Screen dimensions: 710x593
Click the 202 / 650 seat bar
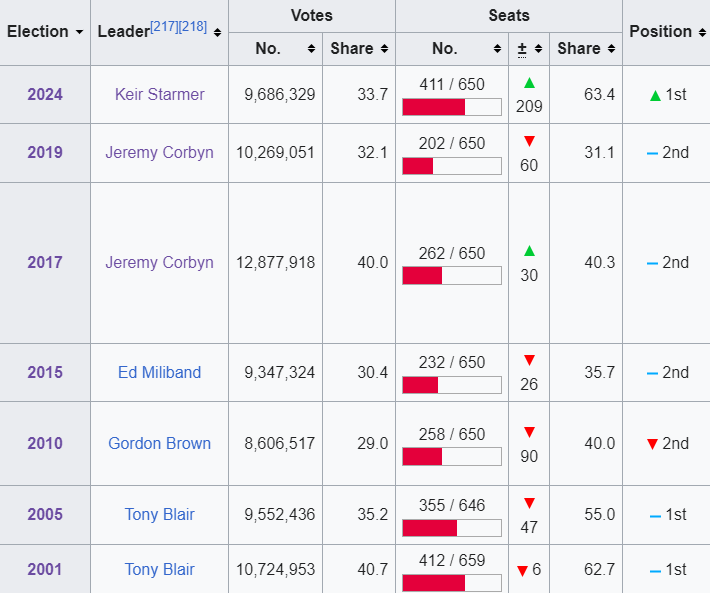click(452, 166)
